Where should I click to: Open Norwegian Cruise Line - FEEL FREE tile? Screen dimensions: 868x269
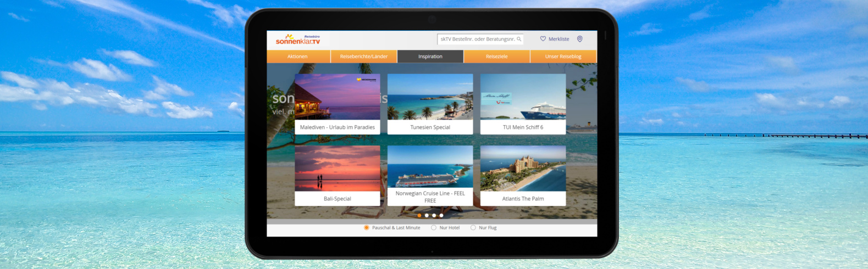[430, 175]
